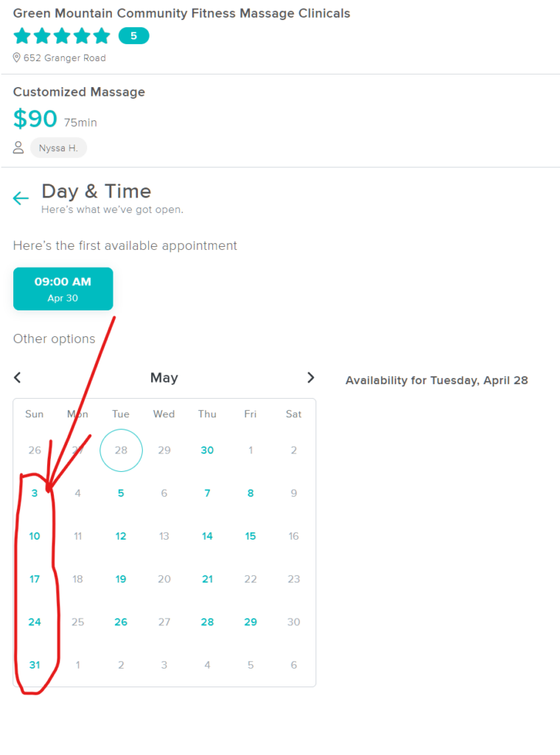
Task: Choose May 7 in the calendar
Action: 207,493
